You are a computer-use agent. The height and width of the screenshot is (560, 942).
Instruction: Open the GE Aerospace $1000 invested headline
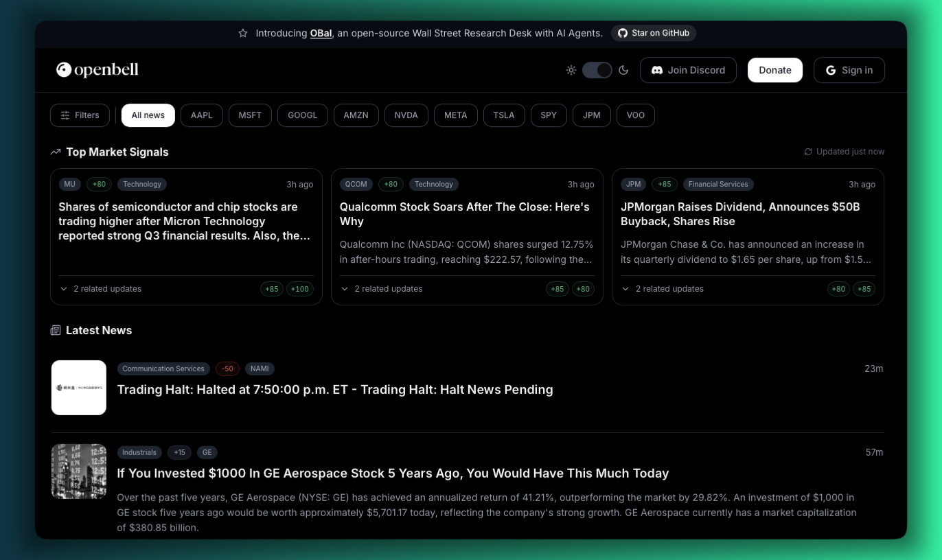393,474
